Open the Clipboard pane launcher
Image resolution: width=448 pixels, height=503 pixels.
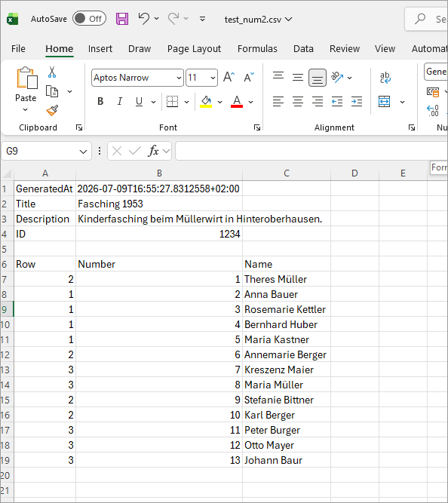pos(79,127)
